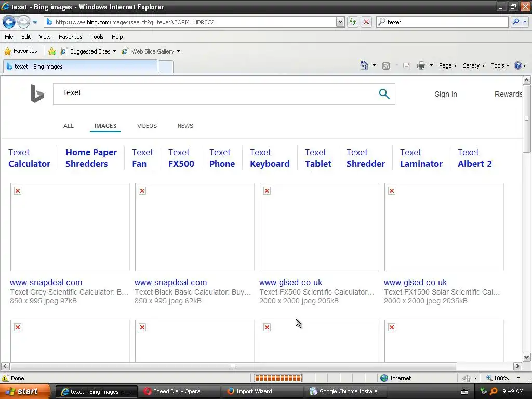Click the status bar warning icon beside Done
The image size is (532, 399).
5,378
